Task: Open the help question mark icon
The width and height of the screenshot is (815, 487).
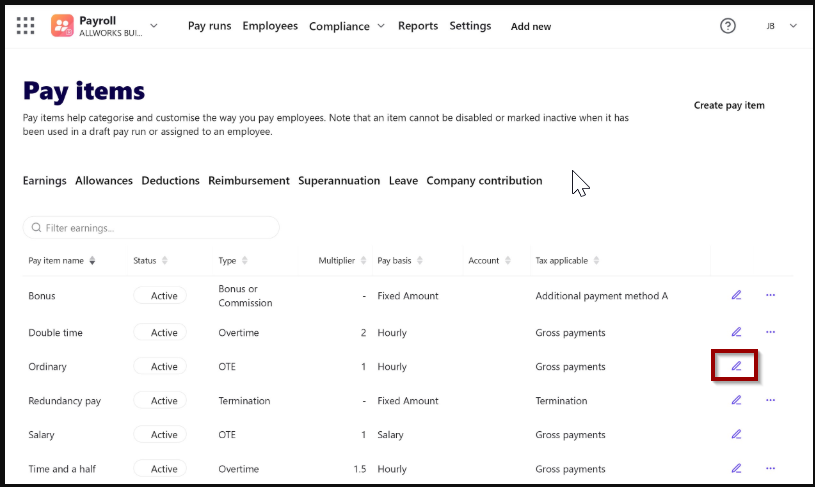Action: point(728,25)
